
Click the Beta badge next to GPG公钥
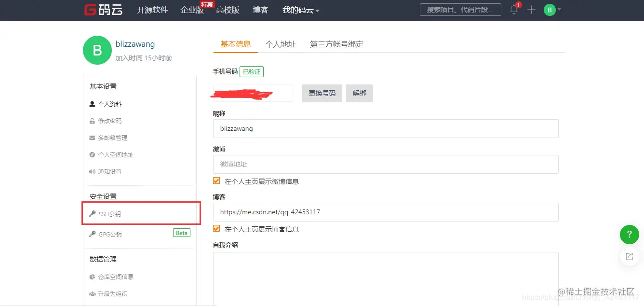182,233
